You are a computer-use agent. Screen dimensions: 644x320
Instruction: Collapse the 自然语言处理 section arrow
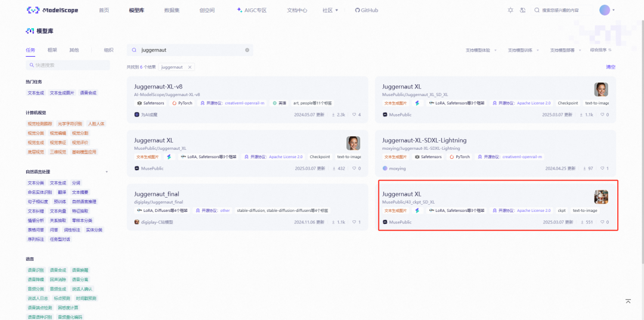(107, 172)
